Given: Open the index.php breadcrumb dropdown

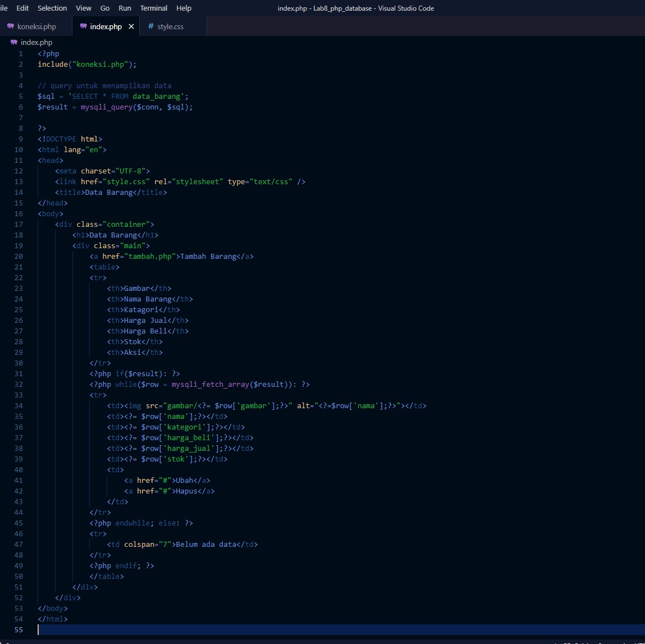Looking at the screenshot, I should (36, 42).
